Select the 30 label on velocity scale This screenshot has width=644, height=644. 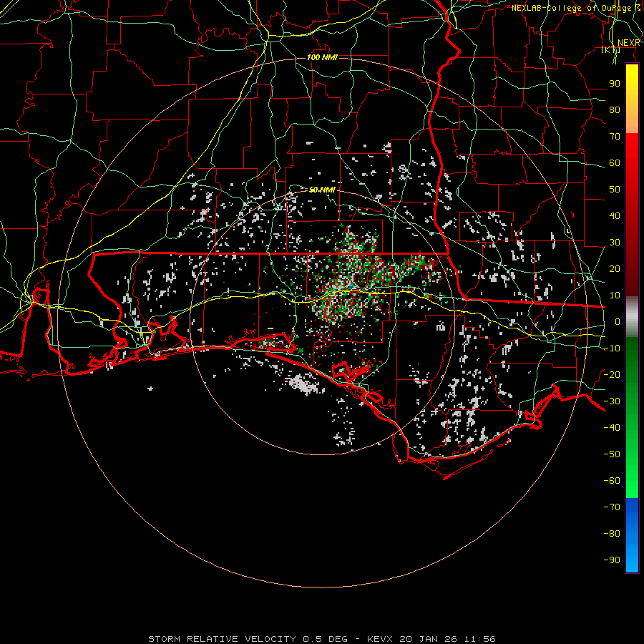pos(615,243)
